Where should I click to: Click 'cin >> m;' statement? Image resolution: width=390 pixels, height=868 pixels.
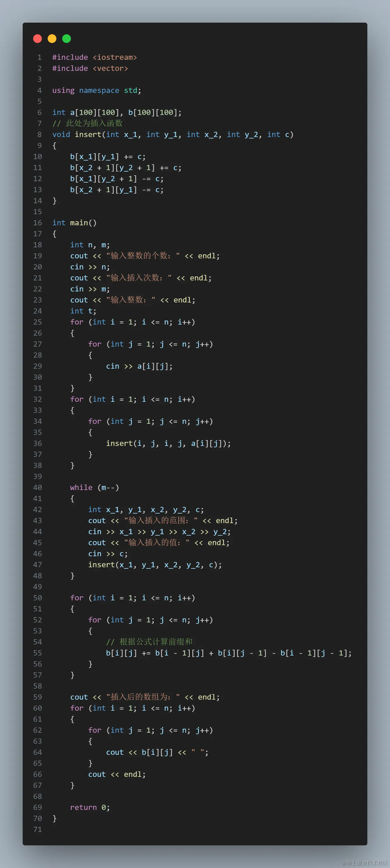point(90,289)
